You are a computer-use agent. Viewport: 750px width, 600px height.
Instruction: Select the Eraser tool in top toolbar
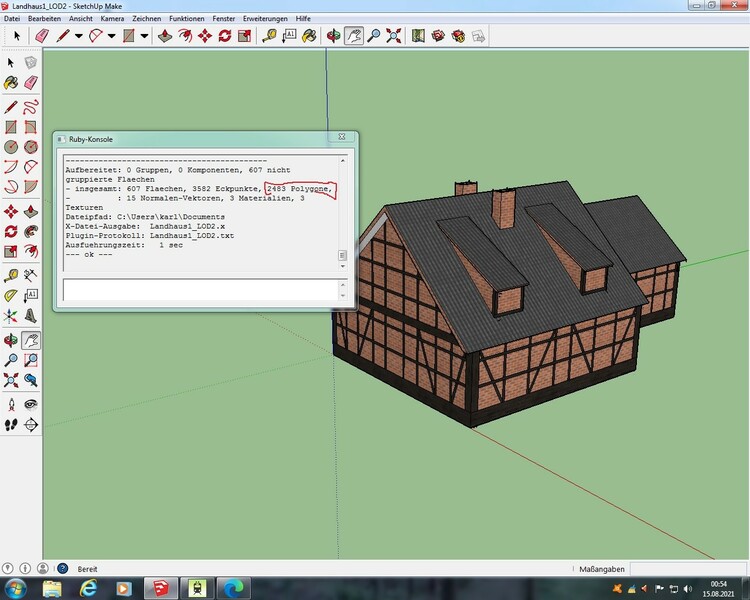coord(41,36)
